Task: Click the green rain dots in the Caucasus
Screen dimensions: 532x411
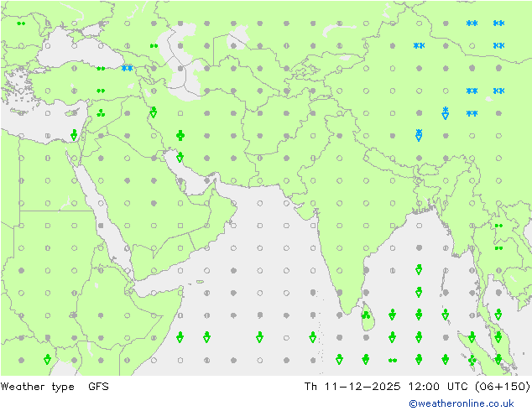Action: 154,46
